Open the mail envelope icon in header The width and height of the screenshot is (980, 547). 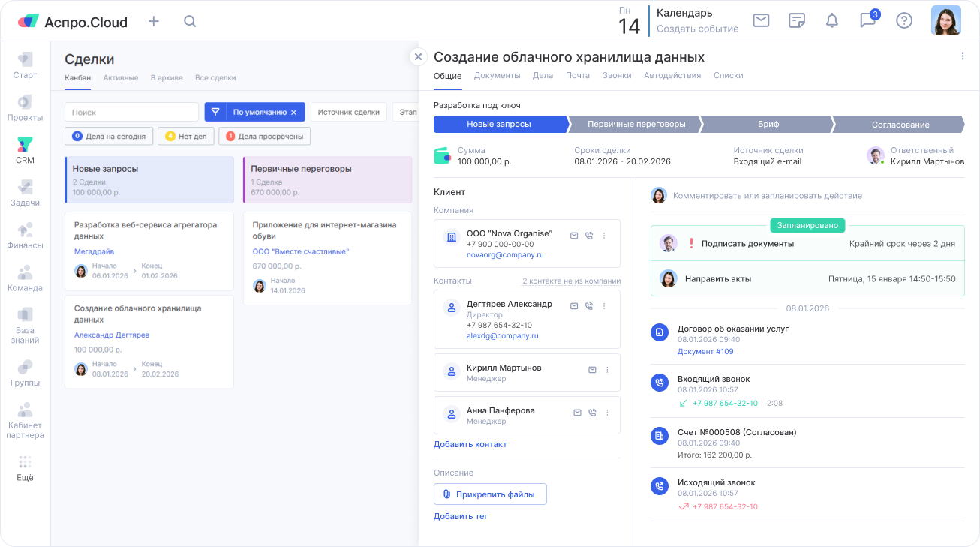(x=761, y=20)
